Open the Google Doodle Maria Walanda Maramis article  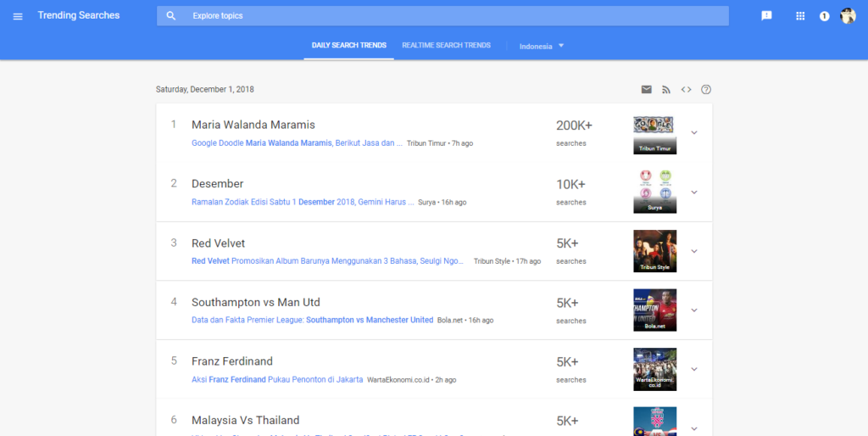[x=297, y=143]
